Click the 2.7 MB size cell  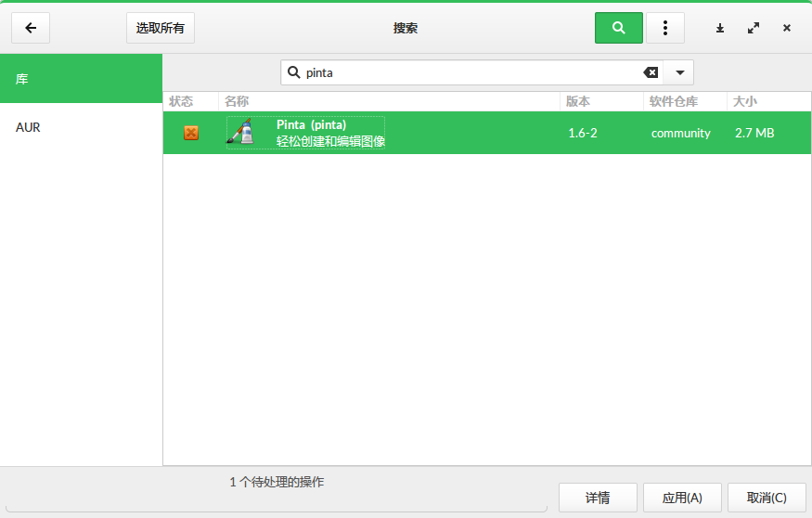754,133
